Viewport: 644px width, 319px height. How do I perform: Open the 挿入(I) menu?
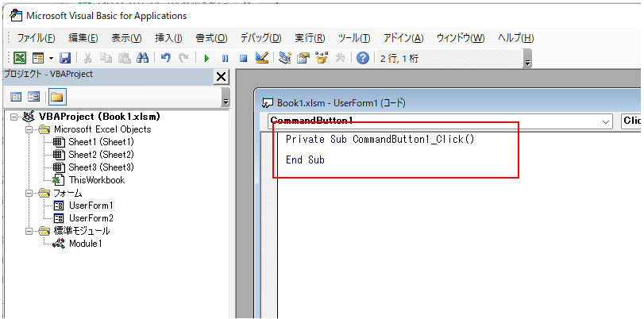pyautogui.click(x=168, y=38)
